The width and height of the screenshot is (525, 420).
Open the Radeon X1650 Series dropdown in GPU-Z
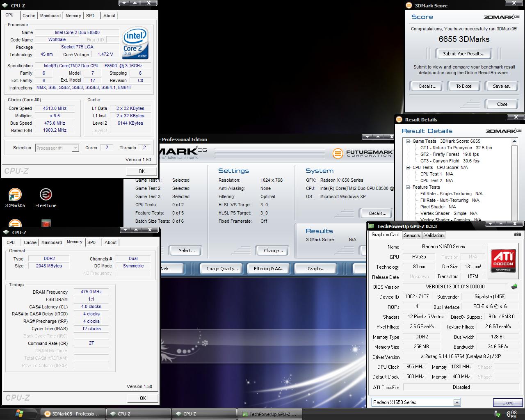[x=457, y=402]
